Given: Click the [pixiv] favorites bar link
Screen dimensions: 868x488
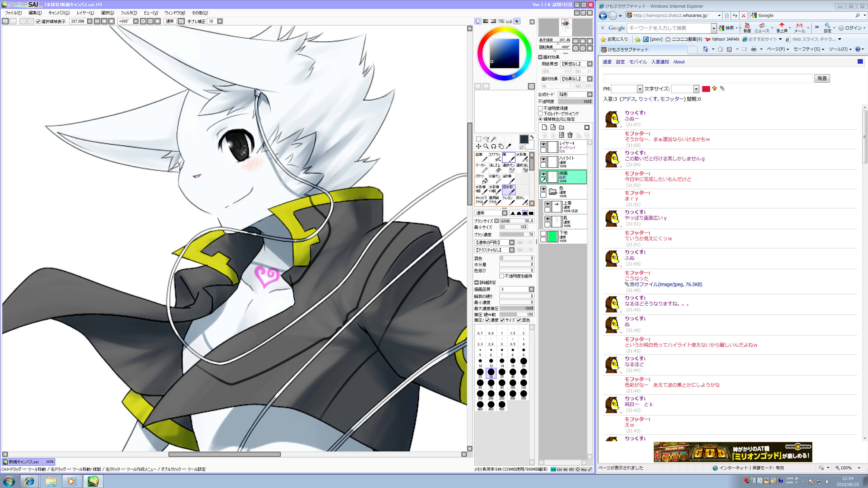Looking at the screenshot, I should coord(653,39).
